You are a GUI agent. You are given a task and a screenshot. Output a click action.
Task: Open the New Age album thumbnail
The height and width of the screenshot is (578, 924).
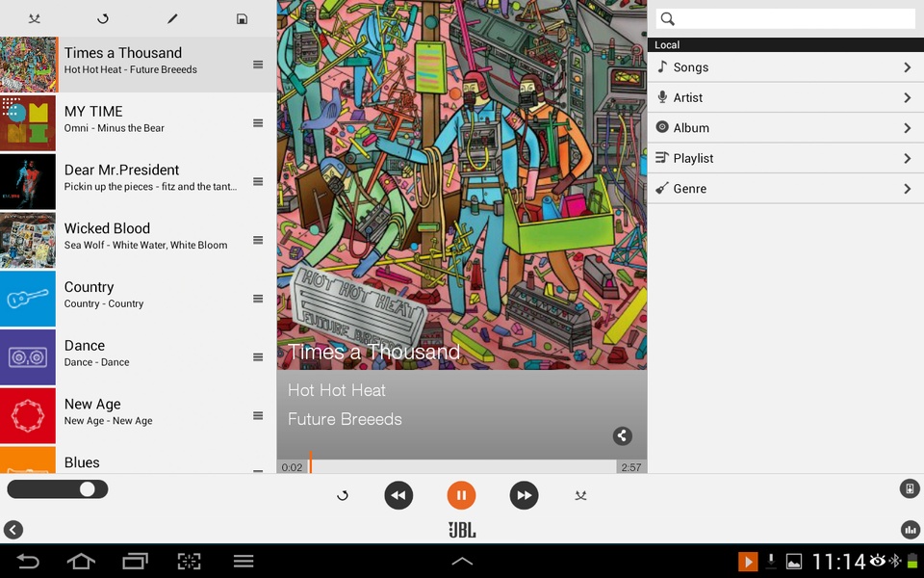(28, 416)
